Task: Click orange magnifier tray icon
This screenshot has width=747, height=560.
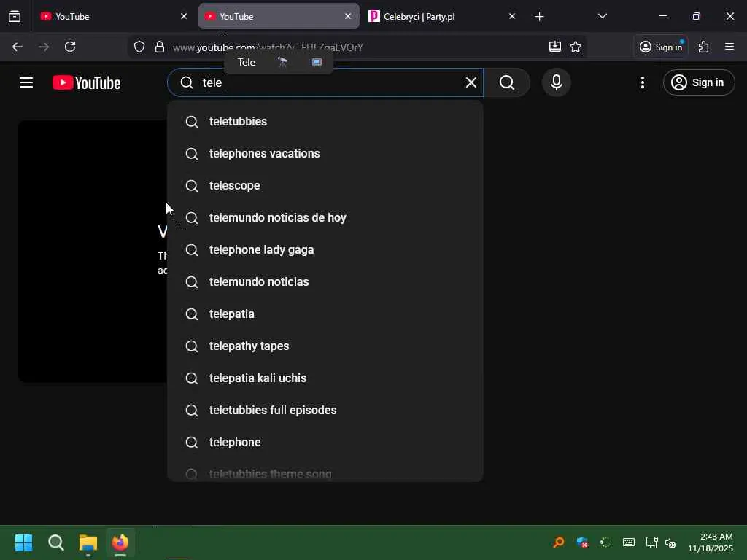Action: [x=559, y=542]
